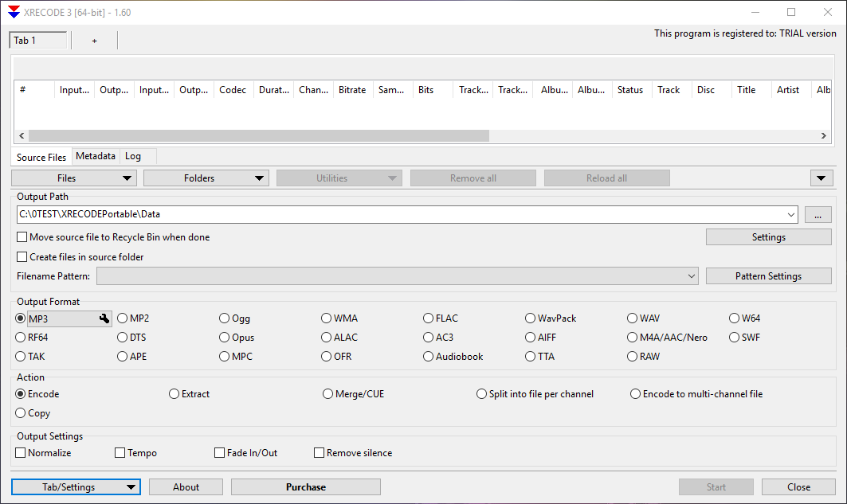The image size is (847, 504).
Task: Click the horizontal scrollbar thumb in file list
Action: pos(259,136)
